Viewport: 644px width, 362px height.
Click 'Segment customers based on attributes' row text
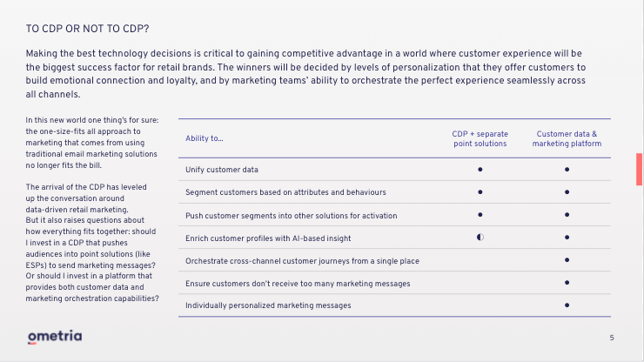[285, 192]
